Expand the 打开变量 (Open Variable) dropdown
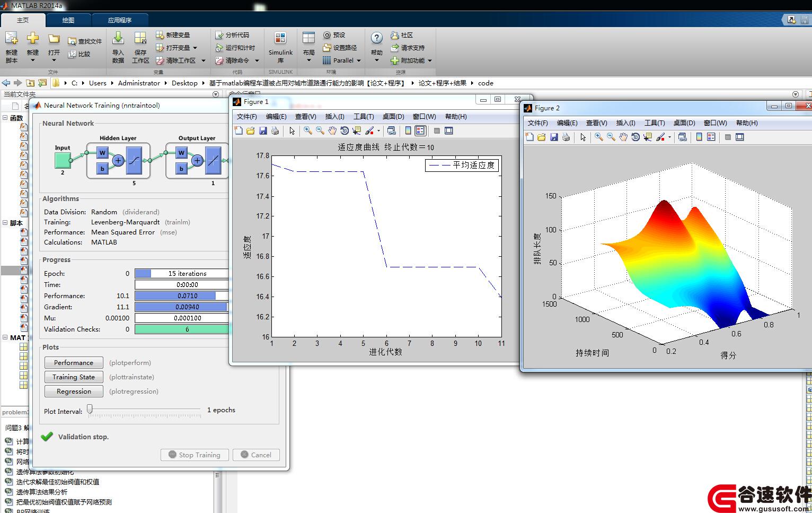The height and width of the screenshot is (513, 812). tap(195, 48)
